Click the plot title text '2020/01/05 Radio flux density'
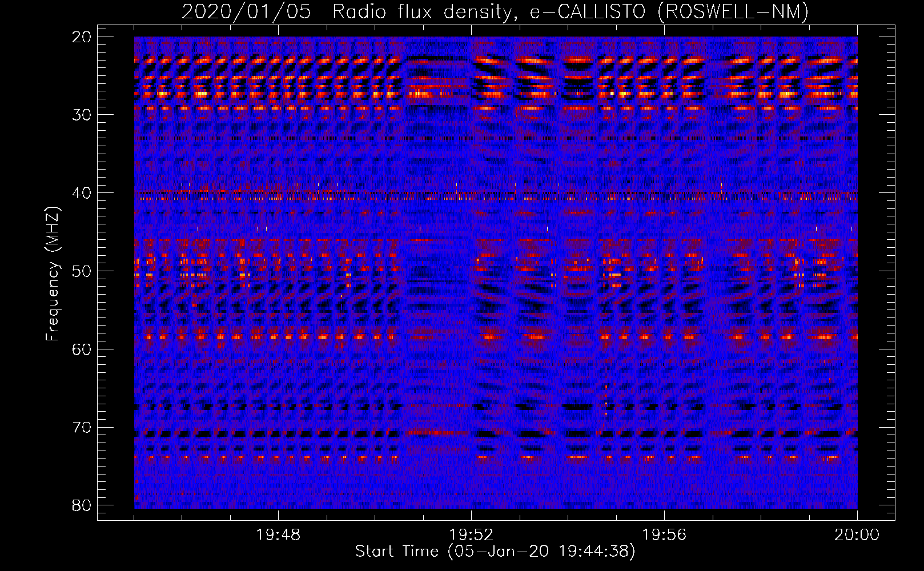The width and height of the screenshot is (924, 571). [x=347, y=12]
